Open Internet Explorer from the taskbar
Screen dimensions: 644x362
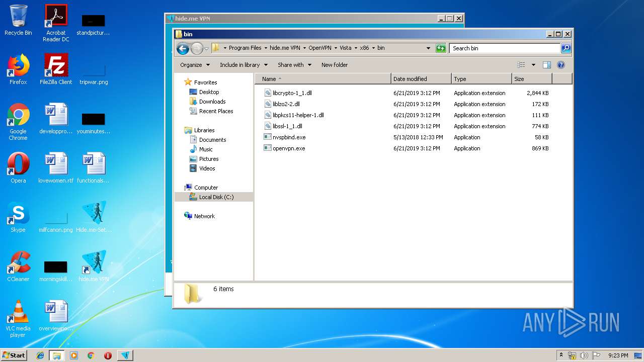(x=40, y=355)
